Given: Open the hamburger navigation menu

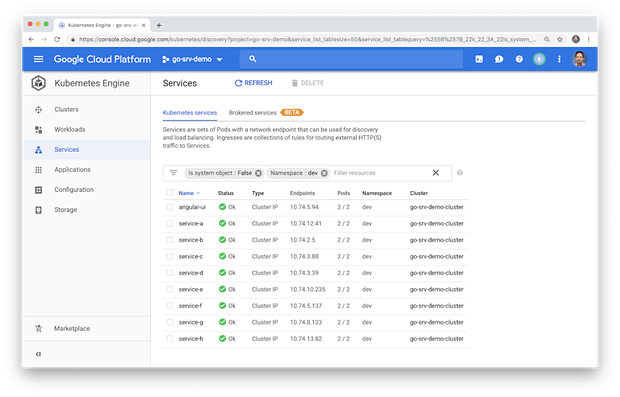Looking at the screenshot, I should tap(38, 59).
